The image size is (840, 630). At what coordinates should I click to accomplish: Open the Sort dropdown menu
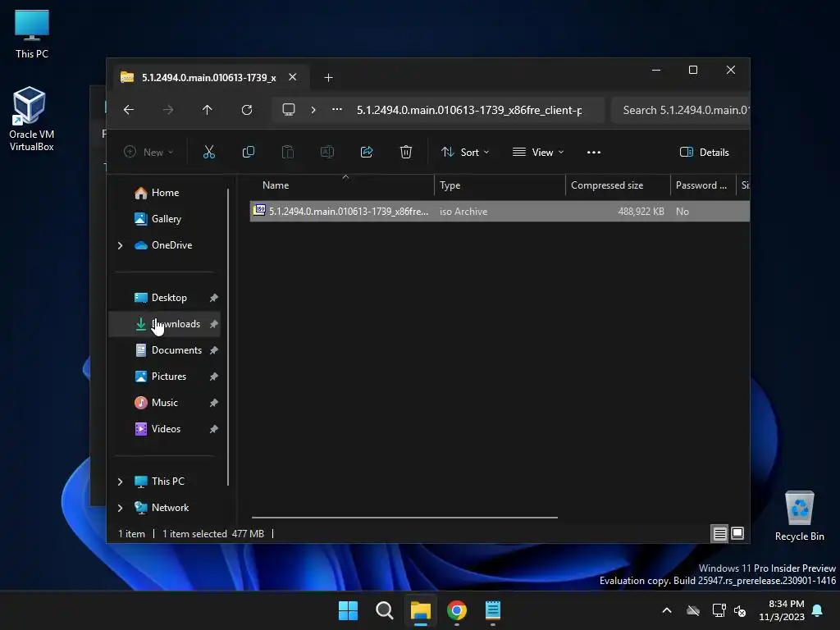pyautogui.click(x=465, y=152)
